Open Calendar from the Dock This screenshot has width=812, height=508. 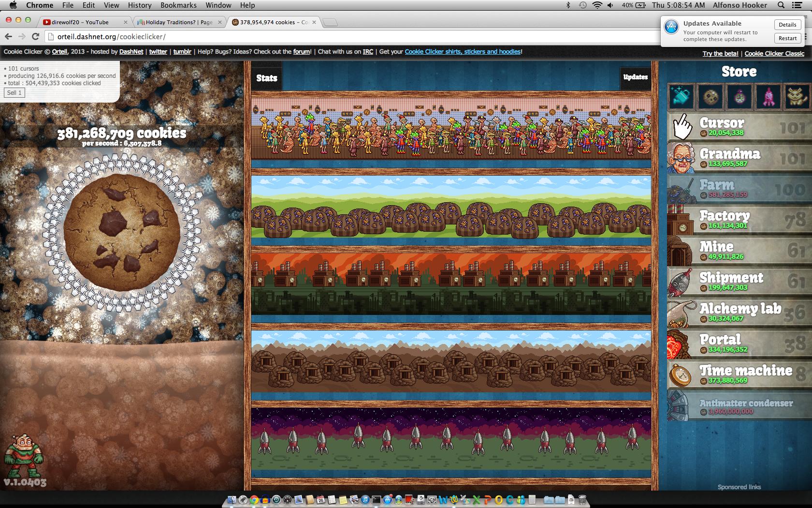[321, 499]
